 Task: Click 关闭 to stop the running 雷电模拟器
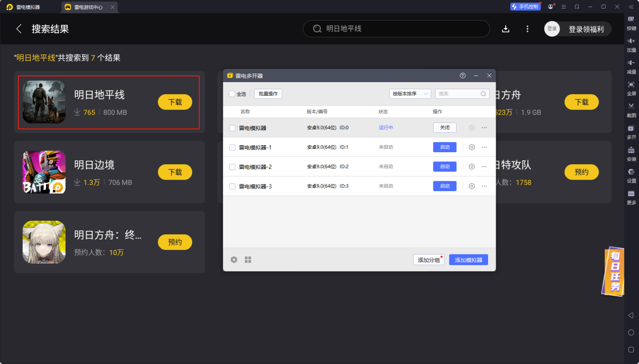coord(445,128)
